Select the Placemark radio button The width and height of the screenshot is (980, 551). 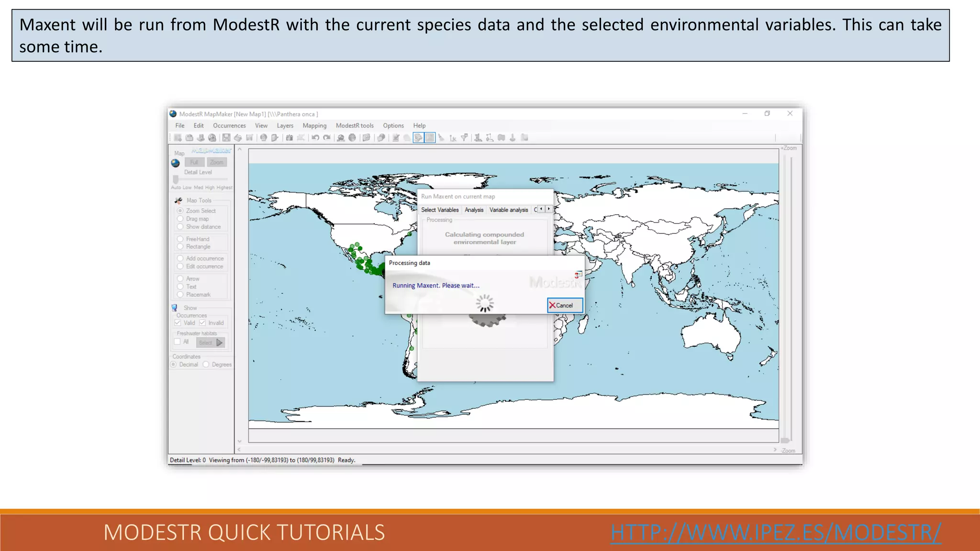click(x=180, y=295)
